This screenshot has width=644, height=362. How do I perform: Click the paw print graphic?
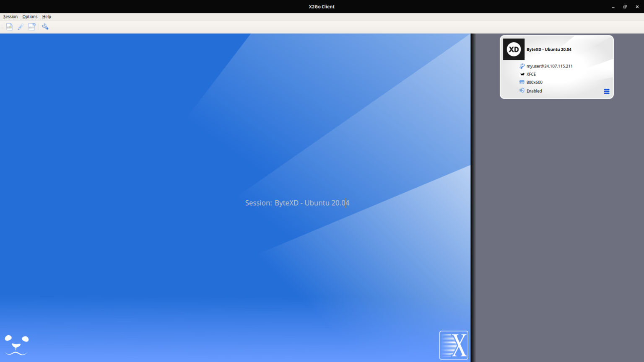pyautogui.click(x=16, y=344)
